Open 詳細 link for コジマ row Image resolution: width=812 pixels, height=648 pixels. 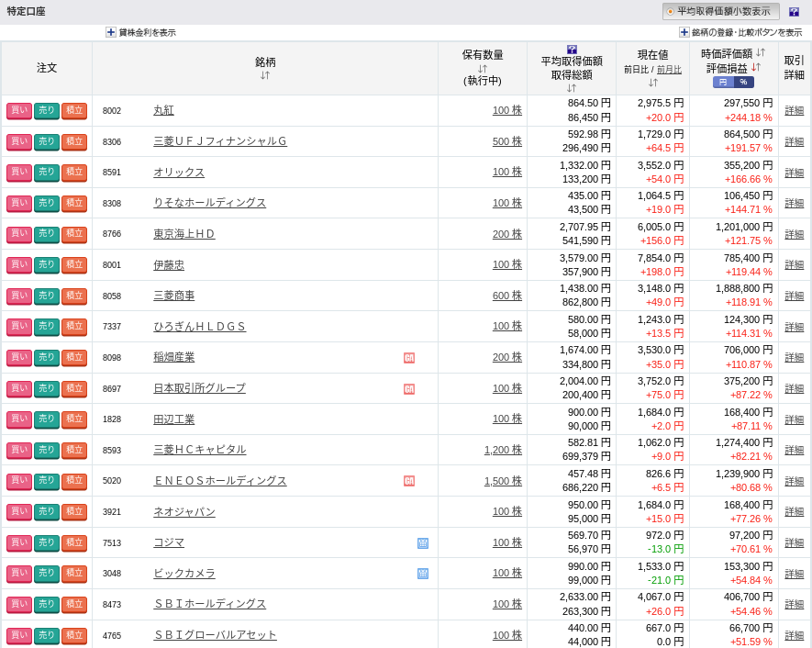(794, 542)
